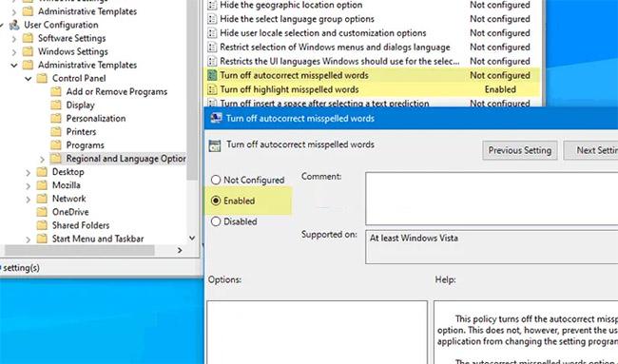The image size is (618, 364).
Task: Click the User Configuration icon
Action: click(x=14, y=25)
